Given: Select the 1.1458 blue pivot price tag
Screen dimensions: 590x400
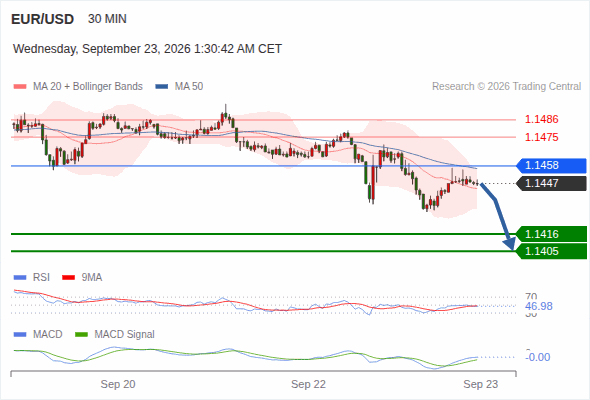Looking at the screenshot, I should pyautogui.click(x=551, y=166).
